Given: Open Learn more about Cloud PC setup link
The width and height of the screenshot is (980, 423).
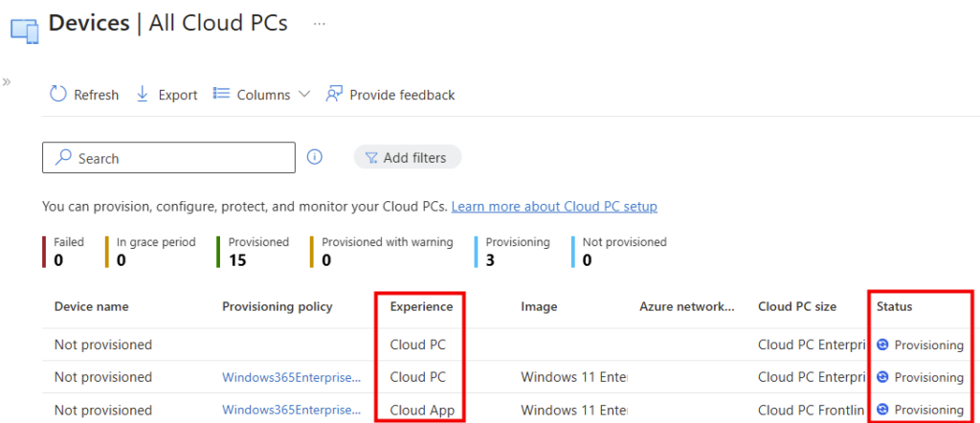Looking at the screenshot, I should pos(554,207).
